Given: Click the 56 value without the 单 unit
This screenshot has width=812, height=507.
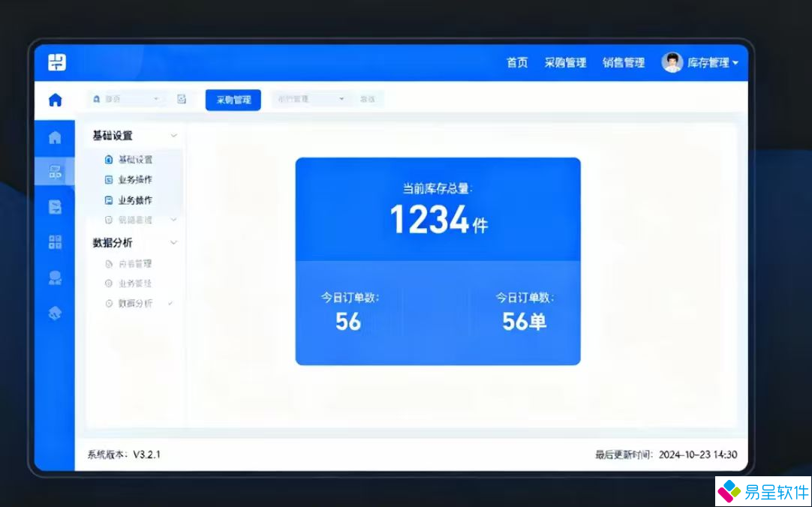Looking at the screenshot, I should [x=348, y=321].
